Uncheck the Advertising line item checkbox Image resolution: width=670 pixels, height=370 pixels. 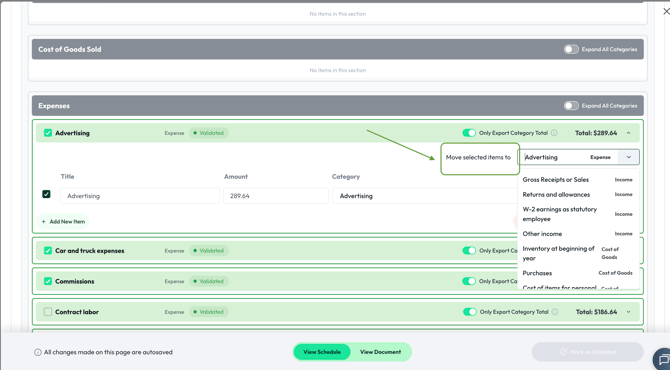tap(46, 194)
